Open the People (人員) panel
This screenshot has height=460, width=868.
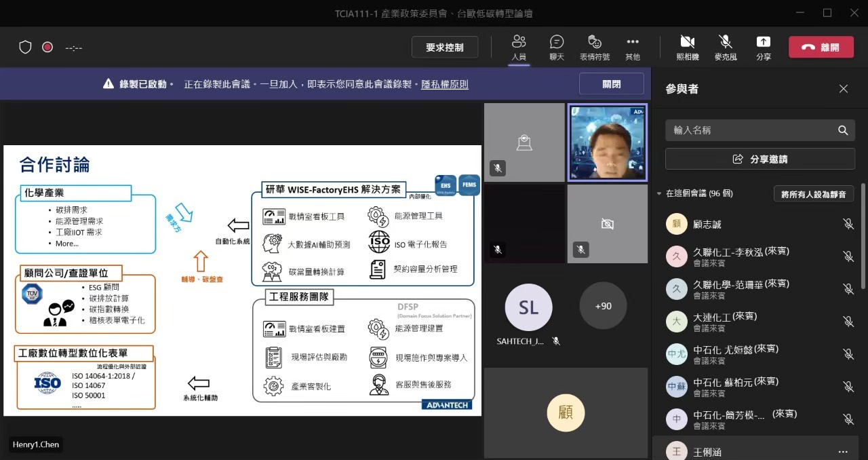[519, 47]
